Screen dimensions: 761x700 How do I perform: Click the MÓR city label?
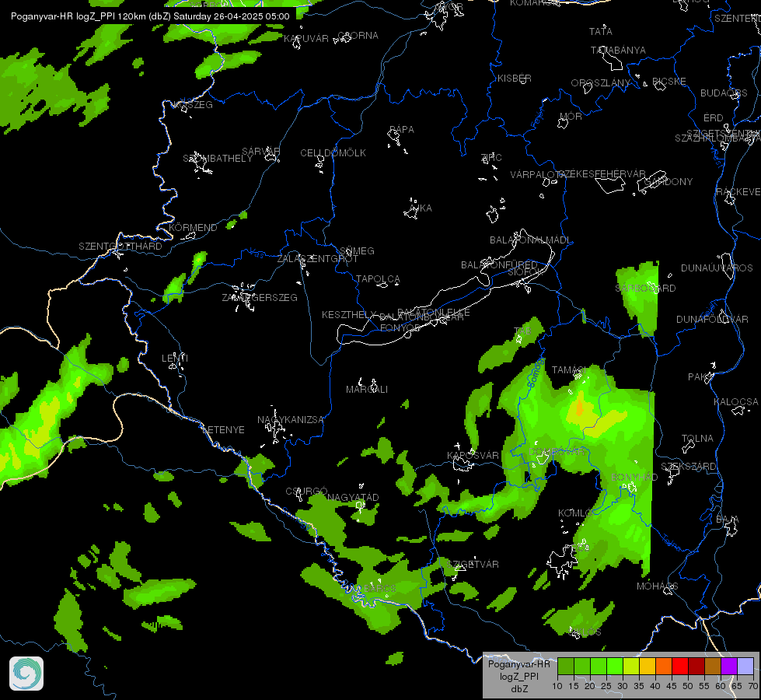click(571, 117)
